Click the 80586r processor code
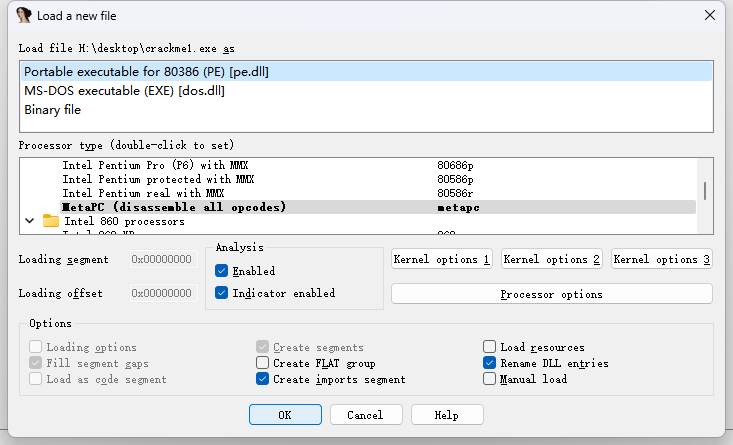The height and width of the screenshot is (445, 733). (455, 193)
